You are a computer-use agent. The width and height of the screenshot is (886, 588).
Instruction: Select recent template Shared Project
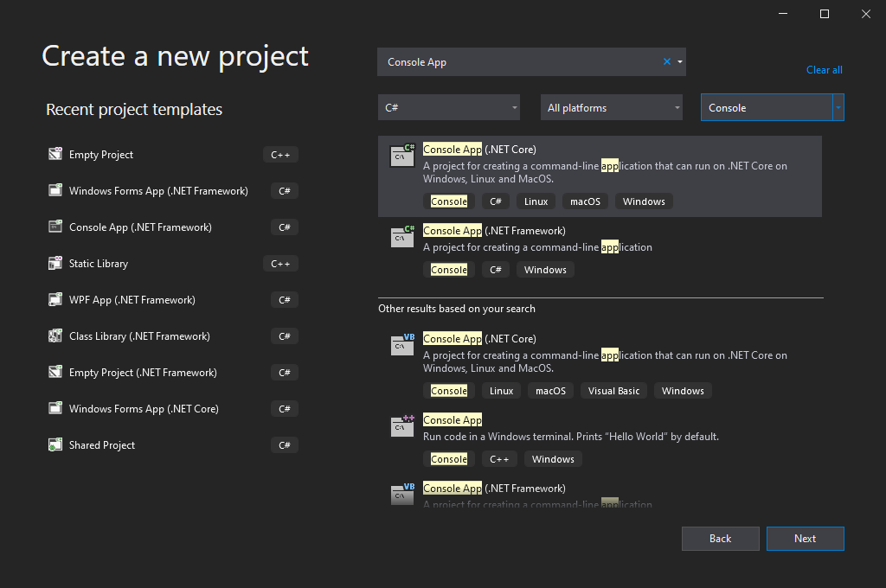102,445
